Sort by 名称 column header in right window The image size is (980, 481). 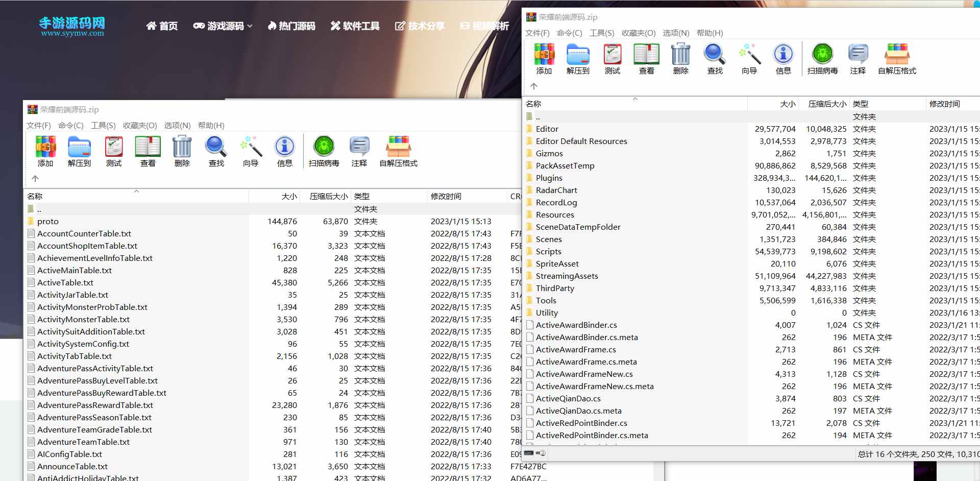click(x=533, y=104)
